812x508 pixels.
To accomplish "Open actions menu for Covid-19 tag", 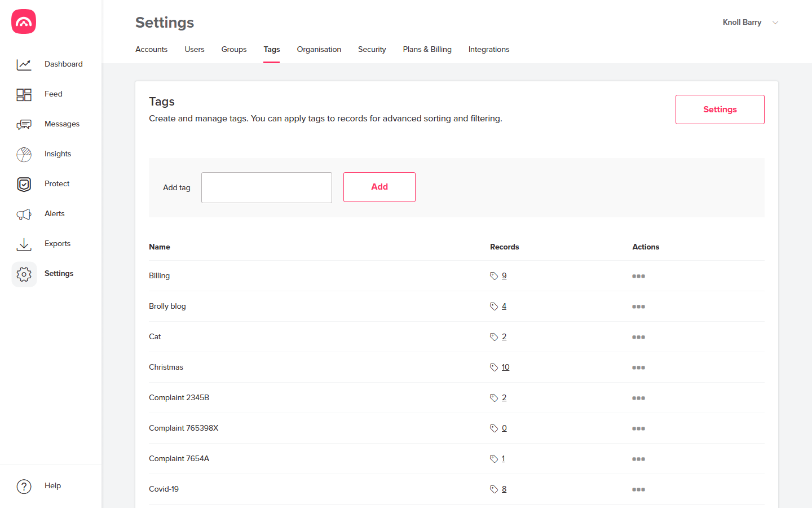I will tap(638, 489).
